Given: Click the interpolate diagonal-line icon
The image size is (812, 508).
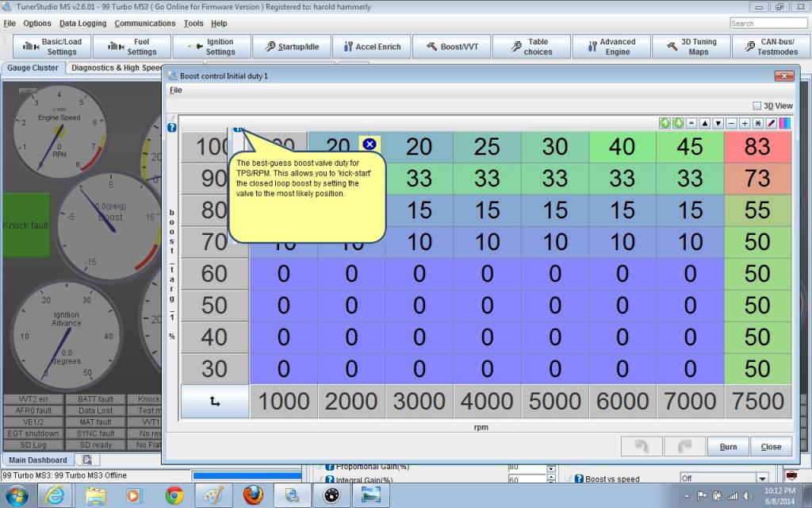Looking at the screenshot, I should pos(771,123).
